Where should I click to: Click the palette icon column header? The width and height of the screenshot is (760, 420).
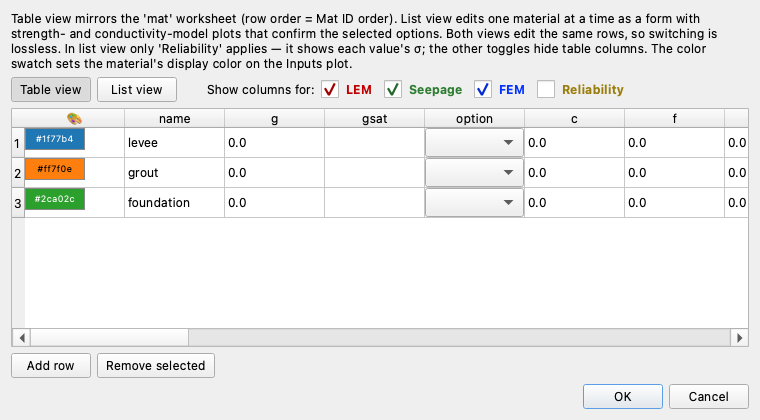75,119
